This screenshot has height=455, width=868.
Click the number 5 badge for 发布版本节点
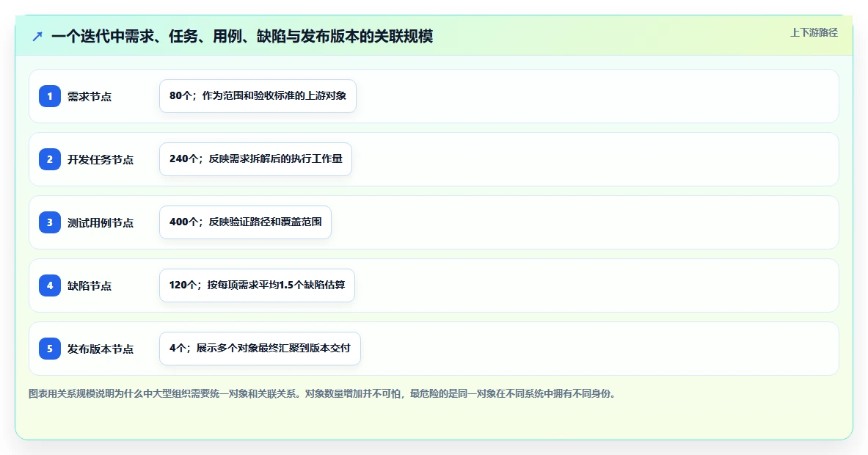click(50, 349)
